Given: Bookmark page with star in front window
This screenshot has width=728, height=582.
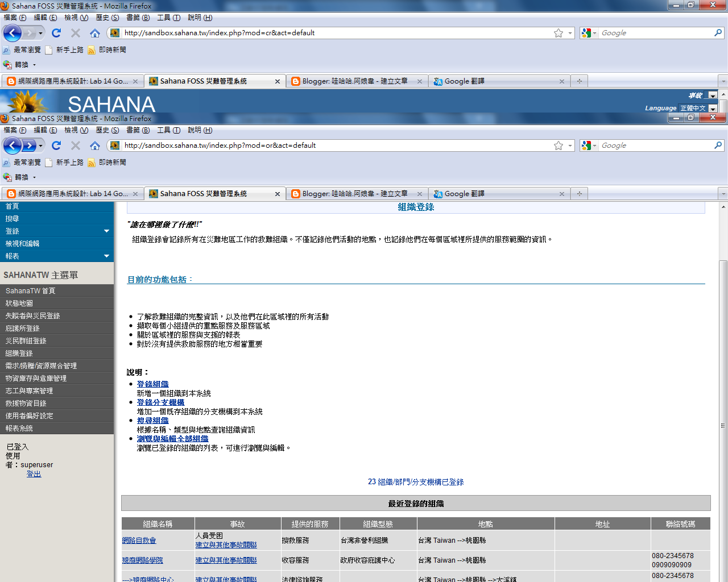Looking at the screenshot, I should pyautogui.click(x=559, y=145).
